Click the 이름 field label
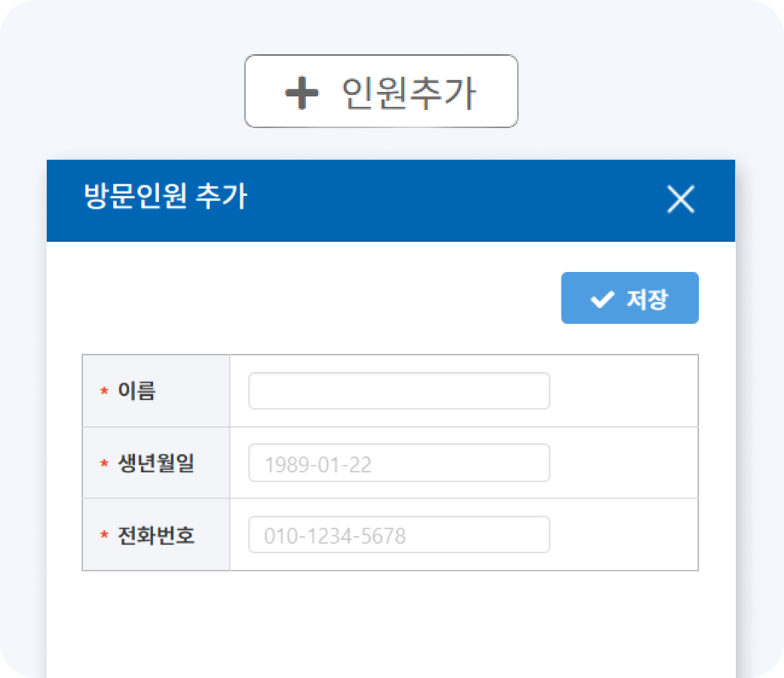This screenshot has height=678, width=784. 136,391
